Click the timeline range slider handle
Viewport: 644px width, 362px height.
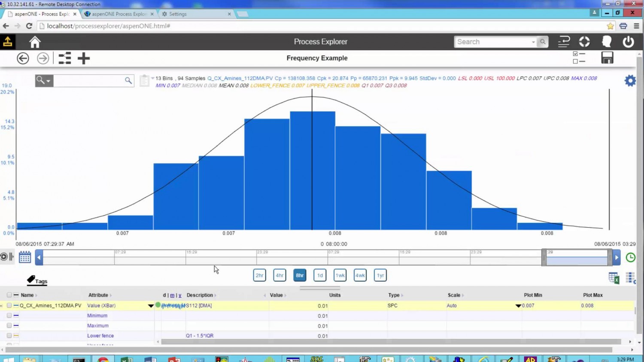(544, 258)
